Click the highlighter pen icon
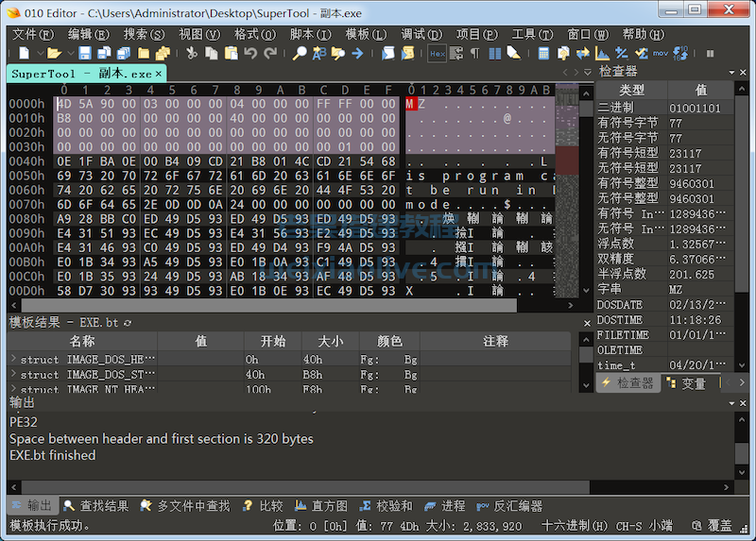 tap(514, 53)
